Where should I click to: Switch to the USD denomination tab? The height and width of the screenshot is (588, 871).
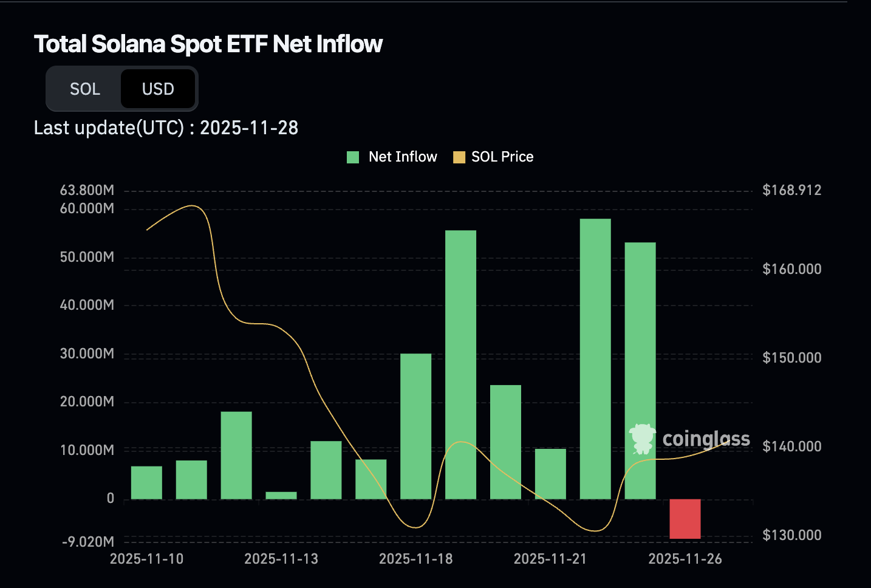pyautogui.click(x=157, y=89)
